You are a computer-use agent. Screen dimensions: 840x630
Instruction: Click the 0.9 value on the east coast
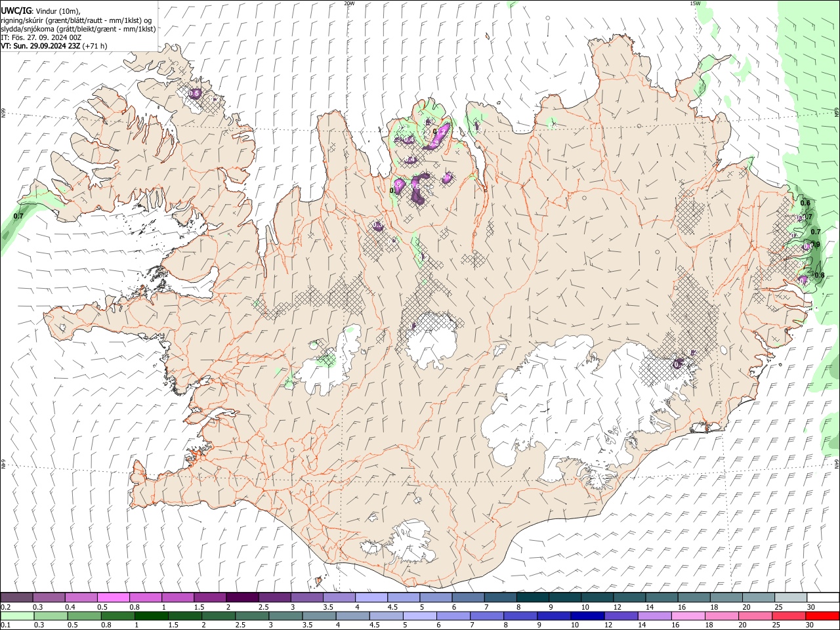(815, 244)
